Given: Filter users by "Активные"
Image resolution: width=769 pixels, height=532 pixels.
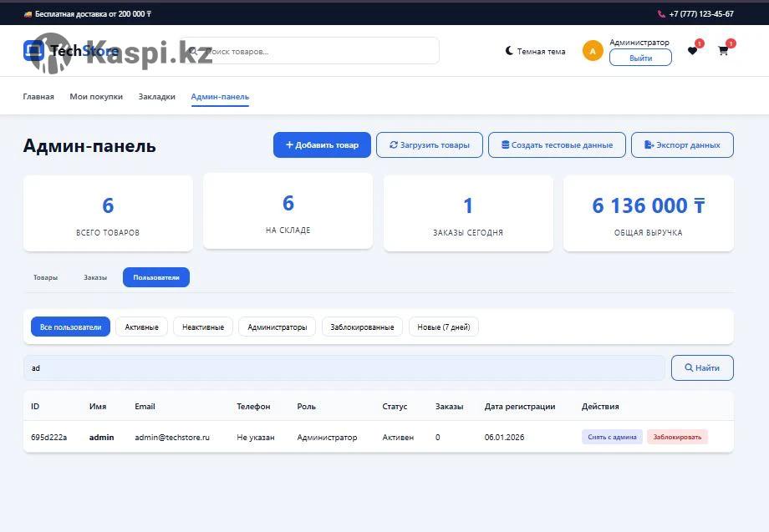Looking at the screenshot, I should click(x=141, y=327).
